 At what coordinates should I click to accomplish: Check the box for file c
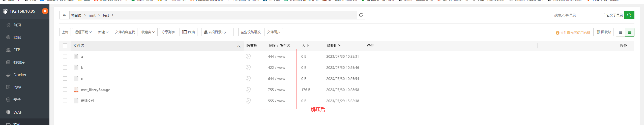tap(65, 79)
